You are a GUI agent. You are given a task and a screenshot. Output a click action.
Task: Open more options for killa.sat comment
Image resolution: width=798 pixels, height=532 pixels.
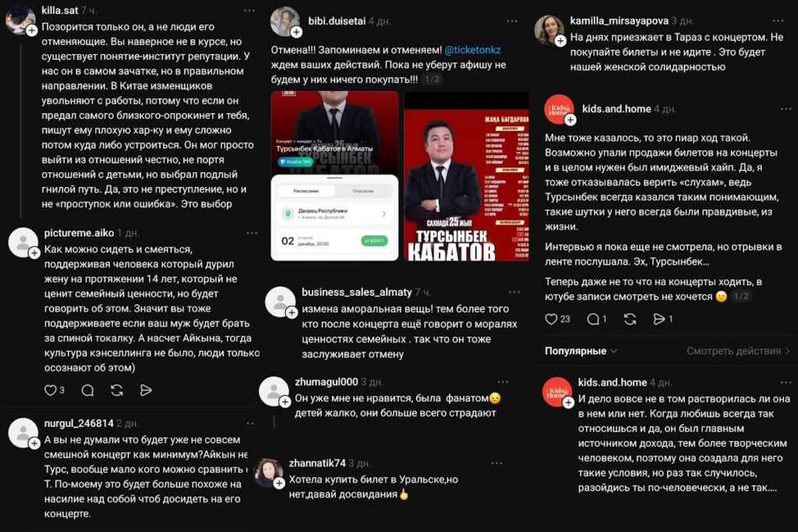tap(249, 10)
